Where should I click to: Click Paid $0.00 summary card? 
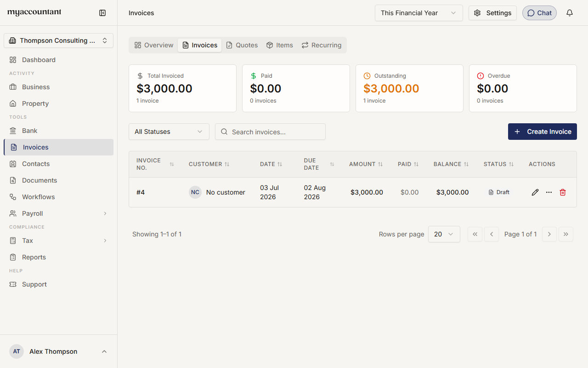tap(296, 88)
